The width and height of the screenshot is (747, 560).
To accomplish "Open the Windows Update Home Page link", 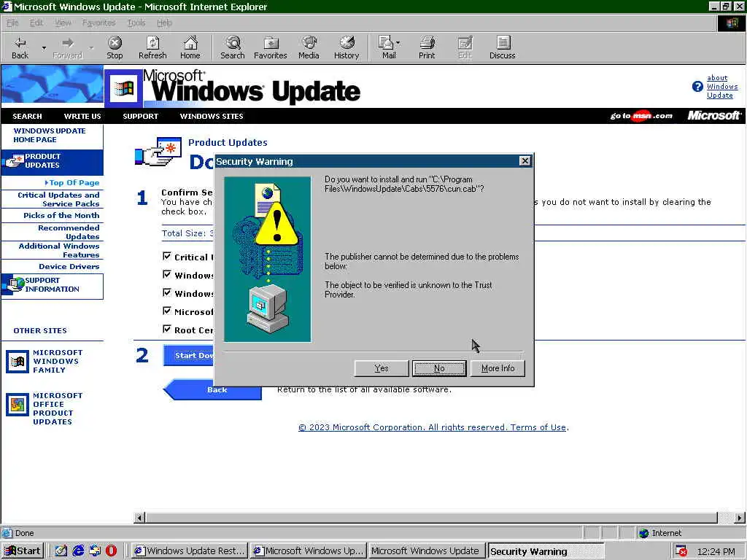I will coord(49,135).
